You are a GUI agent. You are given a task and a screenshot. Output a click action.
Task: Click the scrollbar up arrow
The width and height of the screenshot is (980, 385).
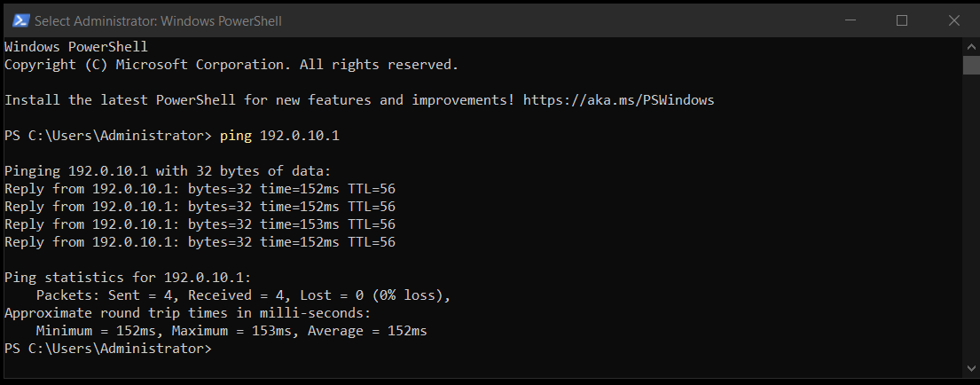(x=971, y=45)
